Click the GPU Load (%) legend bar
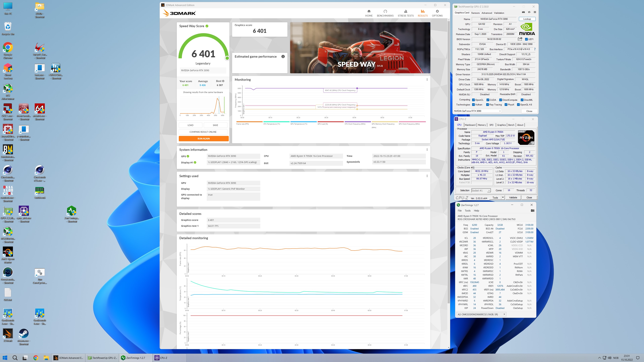This screenshot has width=644, height=362. [x=331, y=122]
